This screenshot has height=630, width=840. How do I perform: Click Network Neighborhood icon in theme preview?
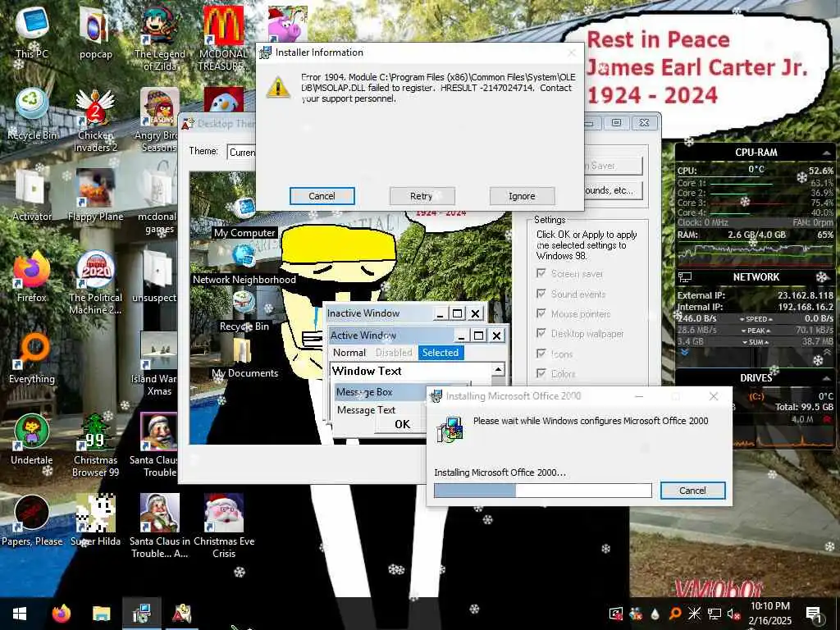(x=244, y=265)
